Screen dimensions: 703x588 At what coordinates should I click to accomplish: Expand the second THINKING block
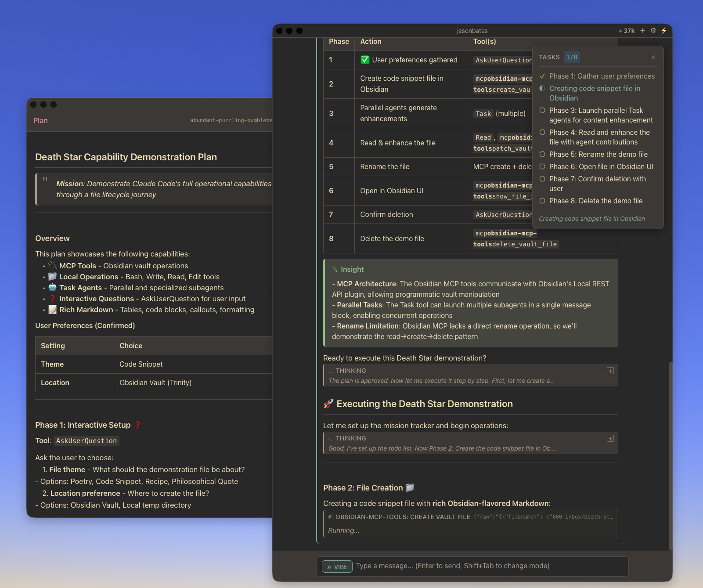pos(610,438)
